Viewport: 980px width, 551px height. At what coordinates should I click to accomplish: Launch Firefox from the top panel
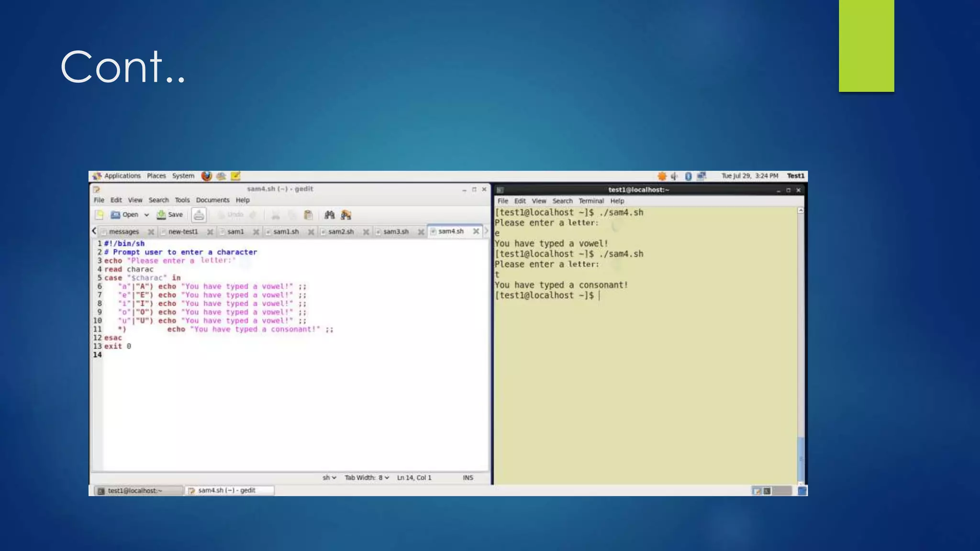pyautogui.click(x=206, y=176)
